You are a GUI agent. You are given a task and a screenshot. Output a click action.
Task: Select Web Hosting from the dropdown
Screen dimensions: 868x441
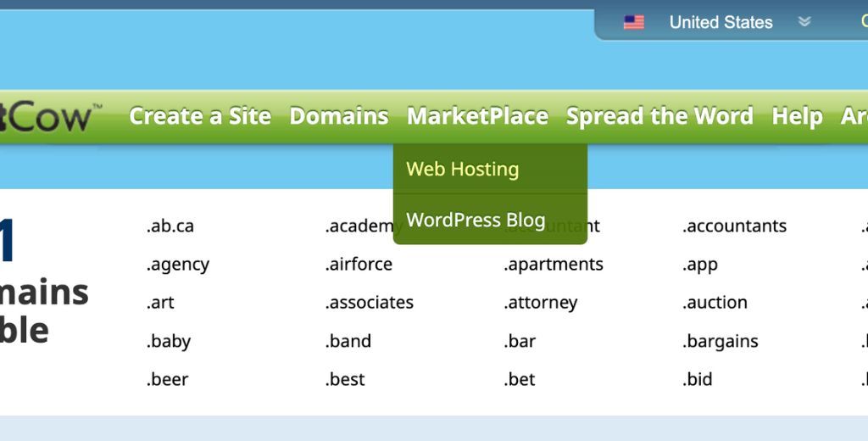tap(463, 169)
